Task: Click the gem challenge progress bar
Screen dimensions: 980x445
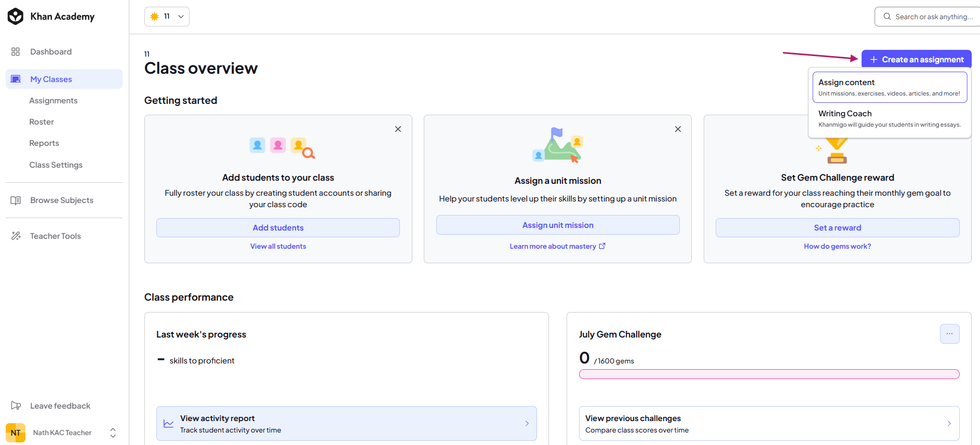Action: (x=769, y=374)
